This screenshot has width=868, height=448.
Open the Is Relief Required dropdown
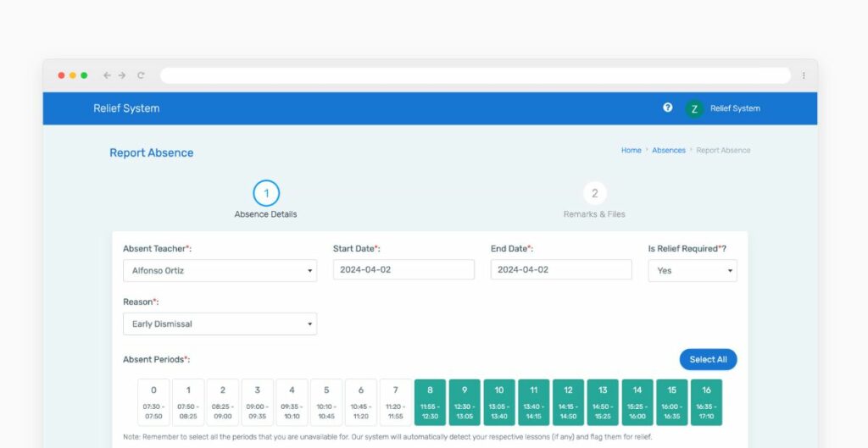point(692,271)
